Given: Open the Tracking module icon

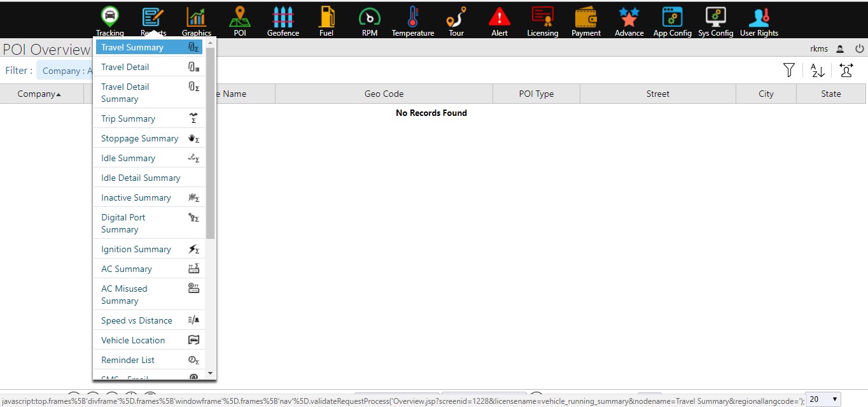Looking at the screenshot, I should [x=110, y=17].
